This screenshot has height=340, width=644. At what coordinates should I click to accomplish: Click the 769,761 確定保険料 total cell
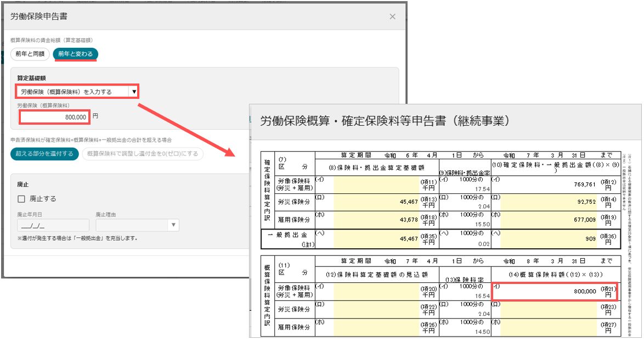coord(549,184)
